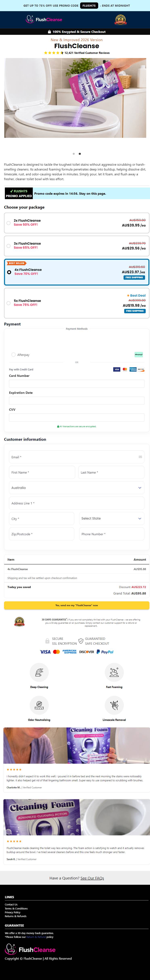
Task: Open Returns & Refunds footer link
Action: pos(16,916)
